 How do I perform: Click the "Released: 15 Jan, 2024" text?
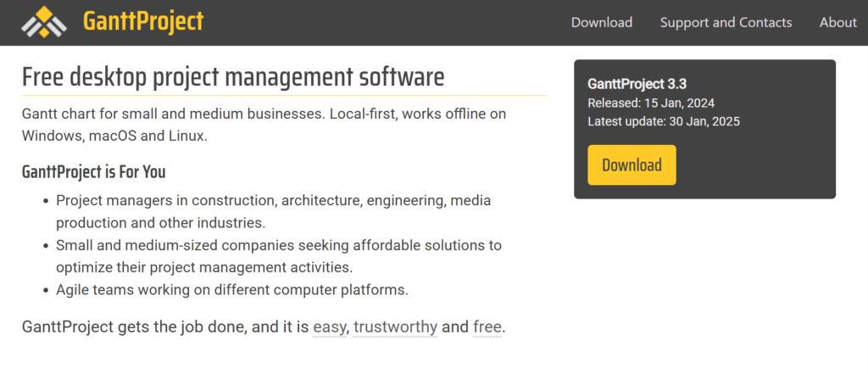pos(651,103)
